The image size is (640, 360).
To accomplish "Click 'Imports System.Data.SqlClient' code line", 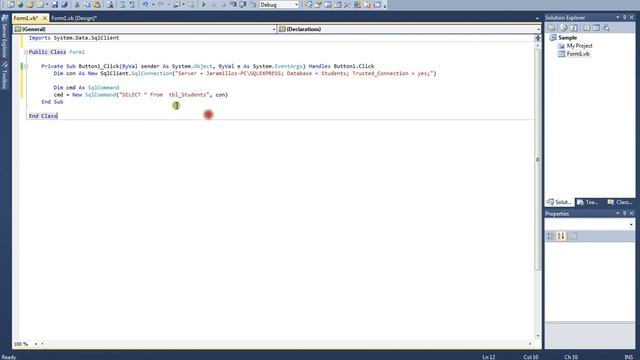I will [x=74, y=38].
